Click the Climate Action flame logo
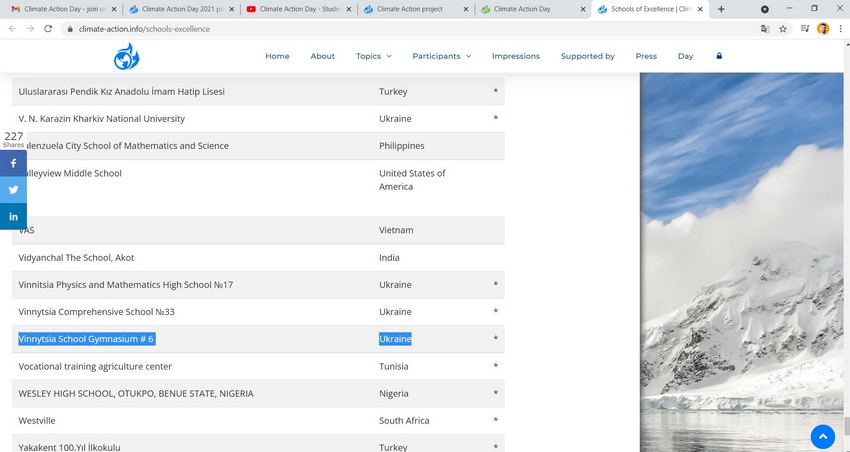Image resolution: width=850 pixels, height=452 pixels. click(127, 57)
